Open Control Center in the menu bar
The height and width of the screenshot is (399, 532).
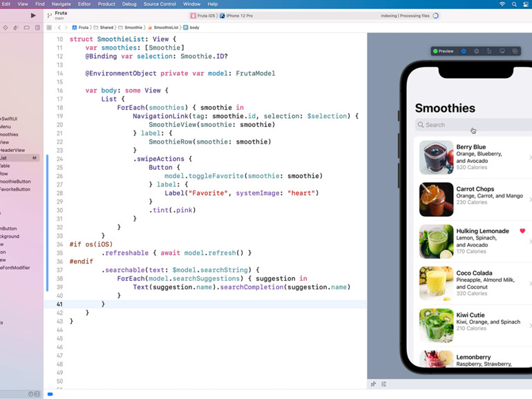(526, 4)
